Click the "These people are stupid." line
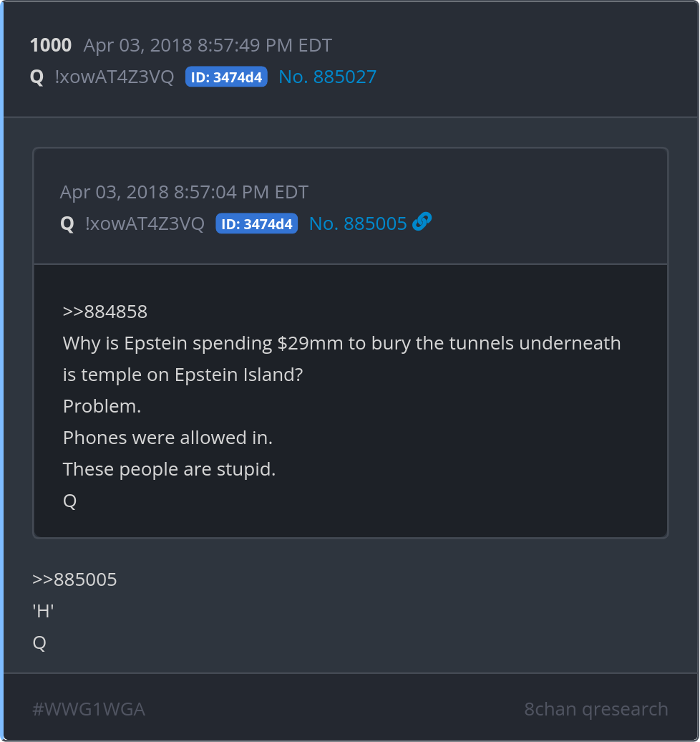Viewport: 700px width, 742px height. click(169, 469)
